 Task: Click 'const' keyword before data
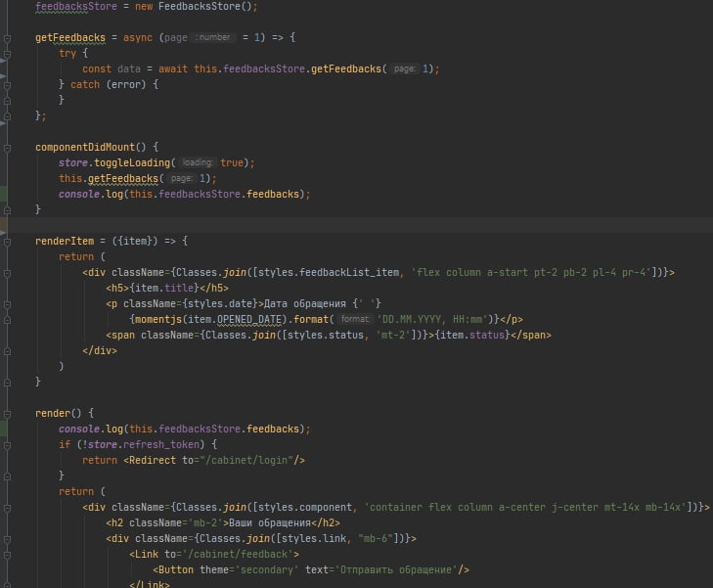97,68
